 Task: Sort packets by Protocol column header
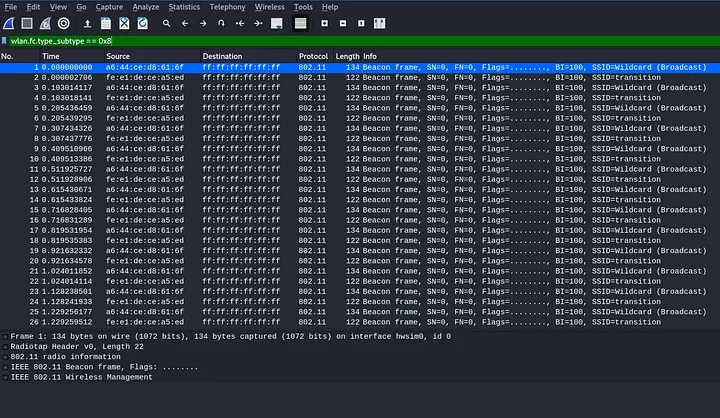pyautogui.click(x=313, y=56)
